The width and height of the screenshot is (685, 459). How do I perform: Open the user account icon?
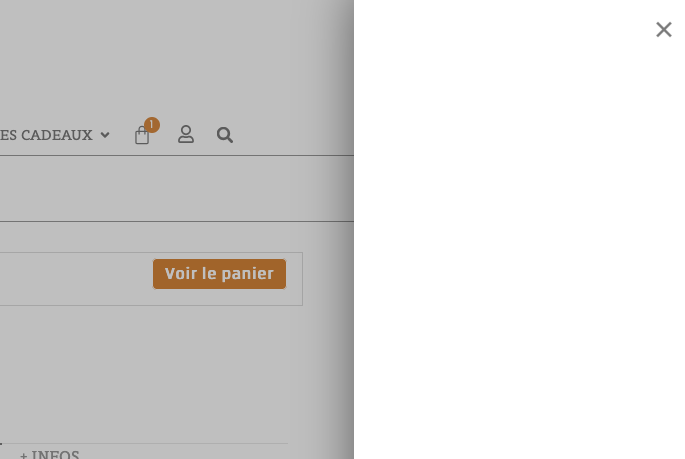pyautogui.click(x=186, y=135)
